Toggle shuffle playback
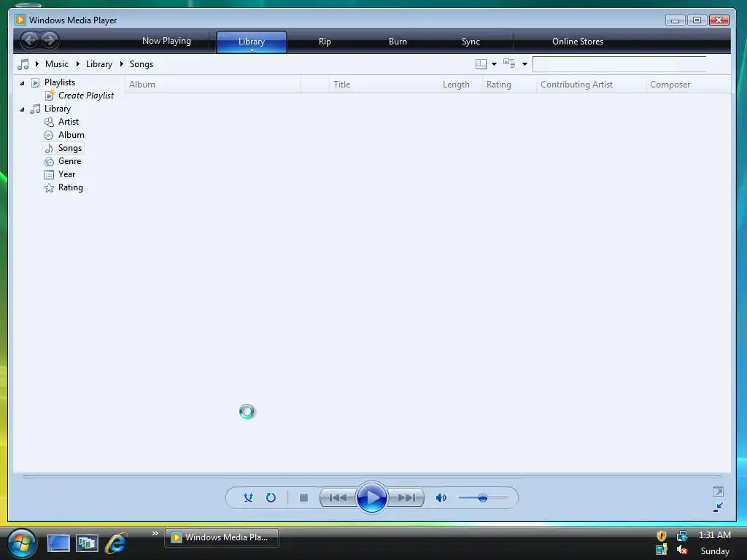 pos(248,497)
